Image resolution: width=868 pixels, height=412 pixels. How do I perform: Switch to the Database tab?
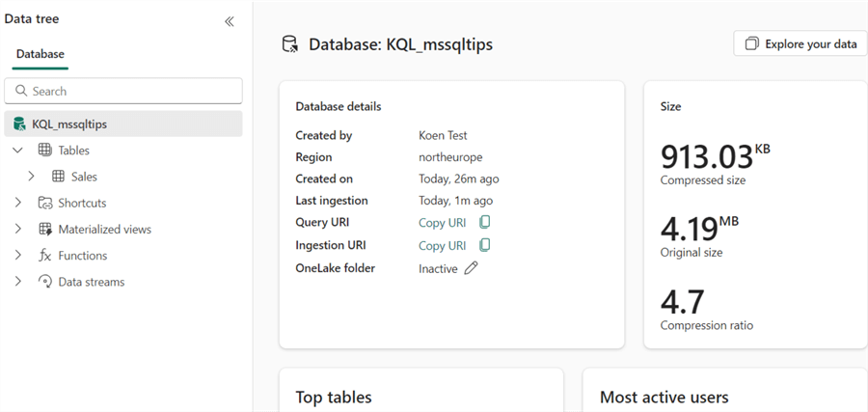click(41, 54)
